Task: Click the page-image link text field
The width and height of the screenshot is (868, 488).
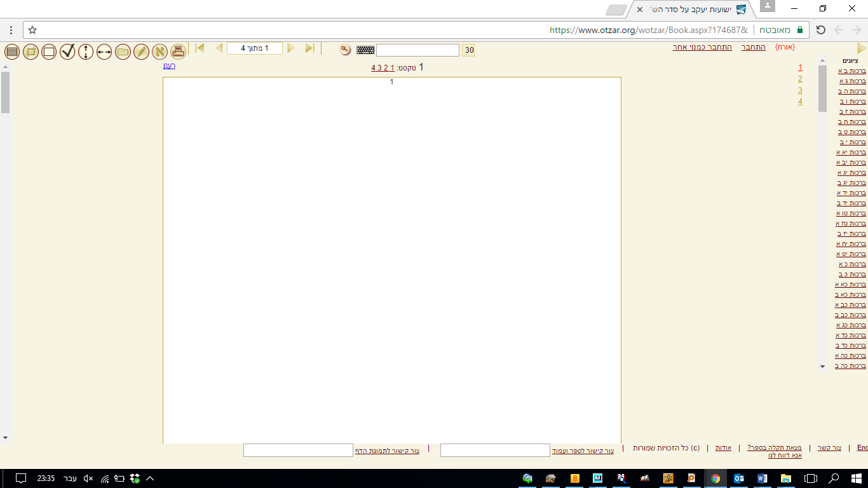Action: pyautogui.click(x=298, y=450)
